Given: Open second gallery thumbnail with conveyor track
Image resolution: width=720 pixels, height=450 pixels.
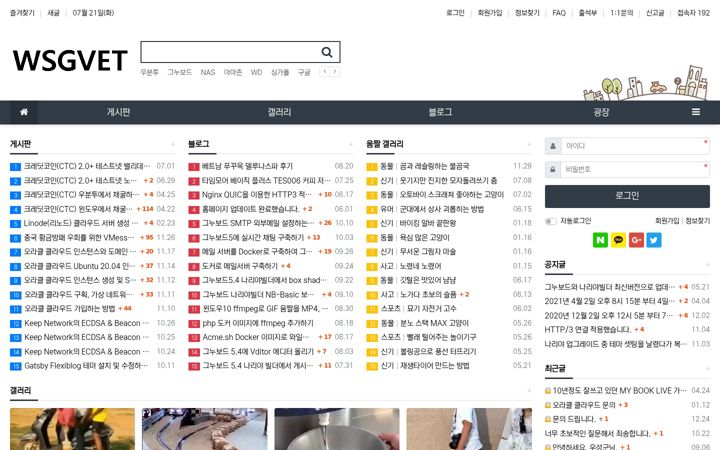Looking at the screenshot, I should (x=205, y=429).
